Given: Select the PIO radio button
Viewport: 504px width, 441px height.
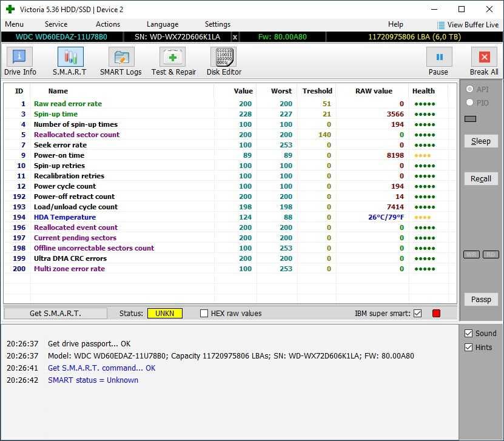Looking at the screenshot, I should [469, 103].
